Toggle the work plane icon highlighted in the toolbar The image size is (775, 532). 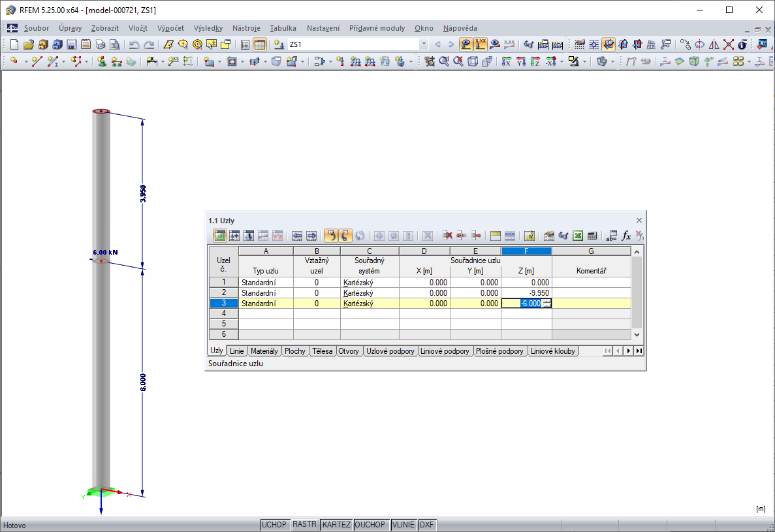(609, 44)
